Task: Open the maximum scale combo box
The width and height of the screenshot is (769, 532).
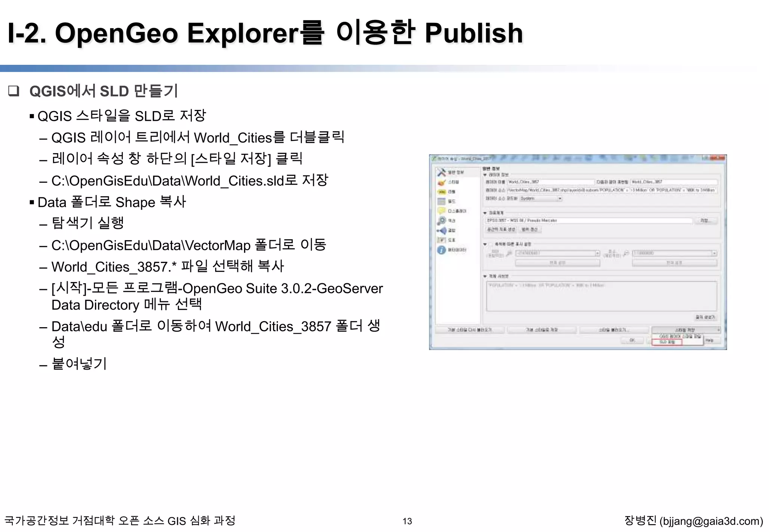Action: click(558, 253)
